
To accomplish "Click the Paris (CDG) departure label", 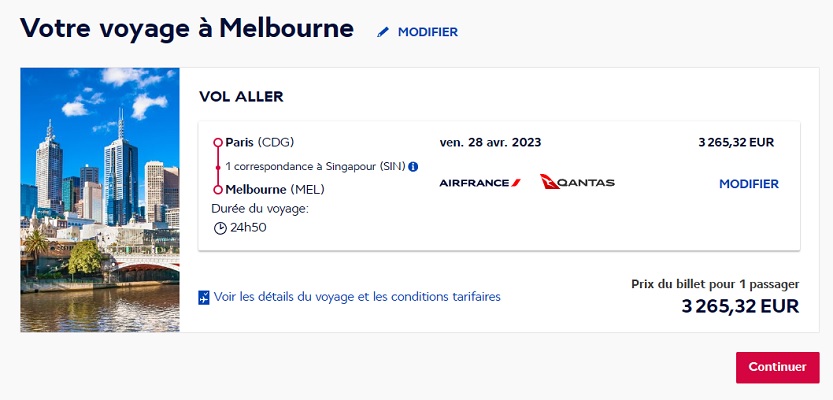I will (260, 142).
